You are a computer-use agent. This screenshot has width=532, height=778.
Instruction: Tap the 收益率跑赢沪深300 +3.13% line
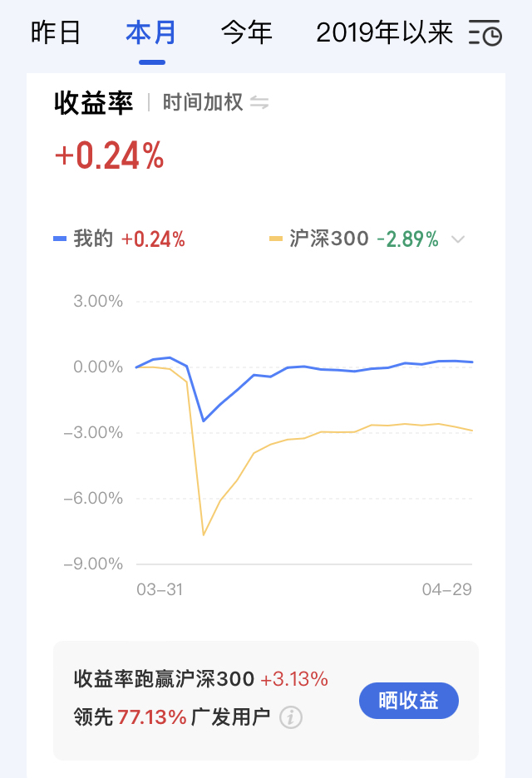tap(200, 679)
